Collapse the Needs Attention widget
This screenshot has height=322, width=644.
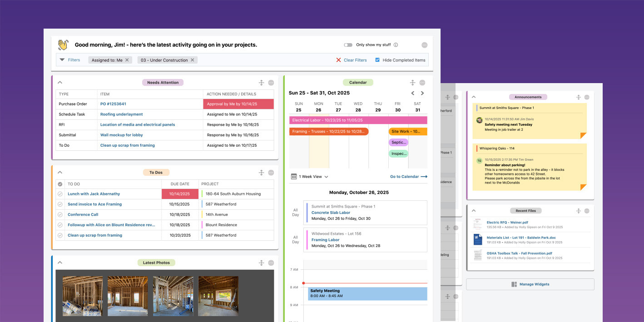click(60, 83)
